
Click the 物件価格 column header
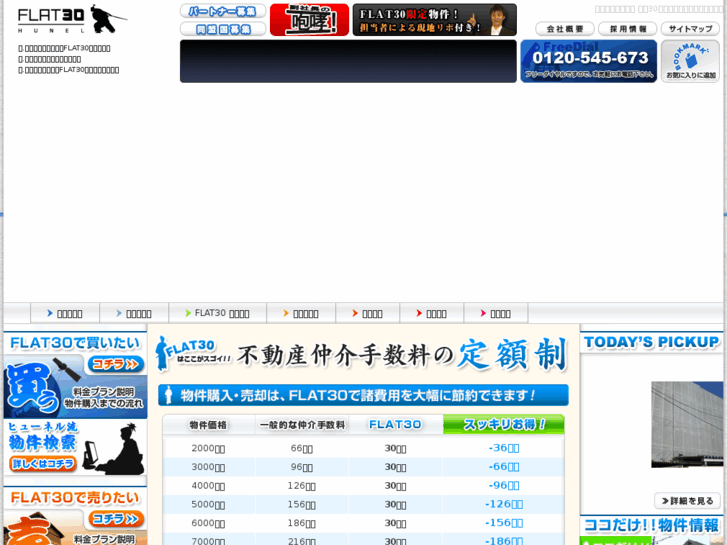point(208,424)
